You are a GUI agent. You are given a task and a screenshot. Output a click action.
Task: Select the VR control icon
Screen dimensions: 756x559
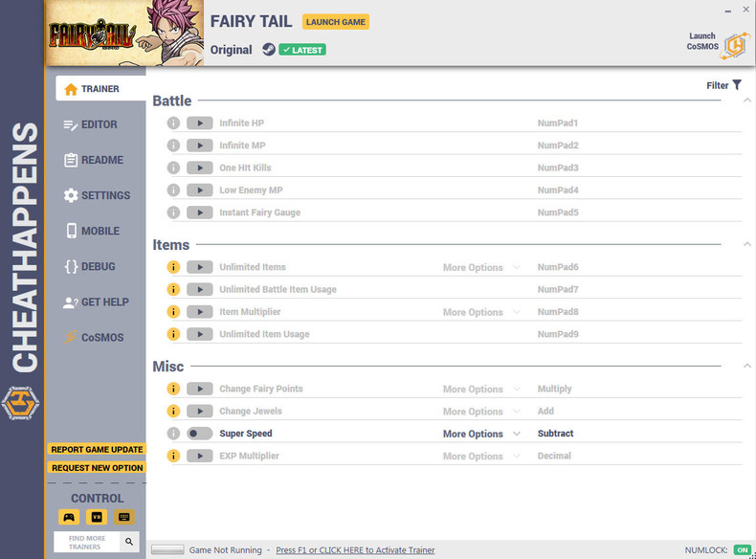point(97,517)
